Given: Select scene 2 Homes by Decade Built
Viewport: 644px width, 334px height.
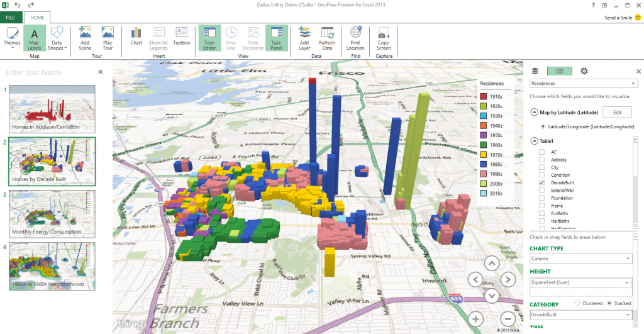Looking at the screenshot, I should [52, 162].
